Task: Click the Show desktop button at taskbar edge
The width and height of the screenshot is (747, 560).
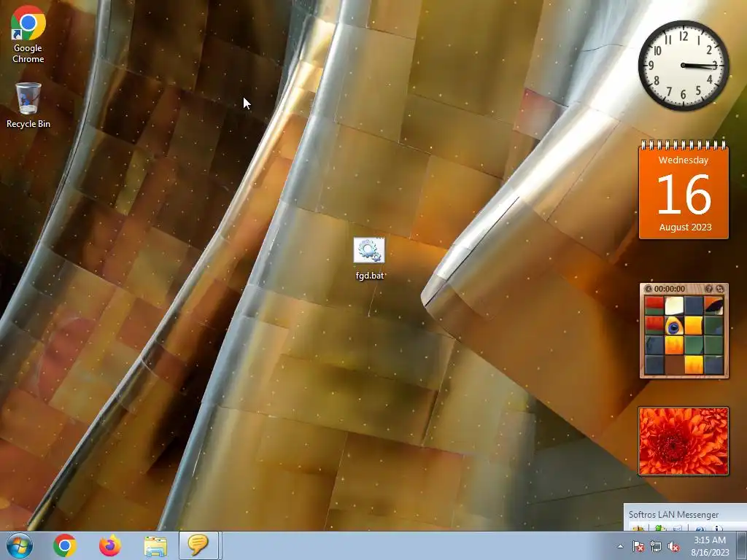Action: 743,545
